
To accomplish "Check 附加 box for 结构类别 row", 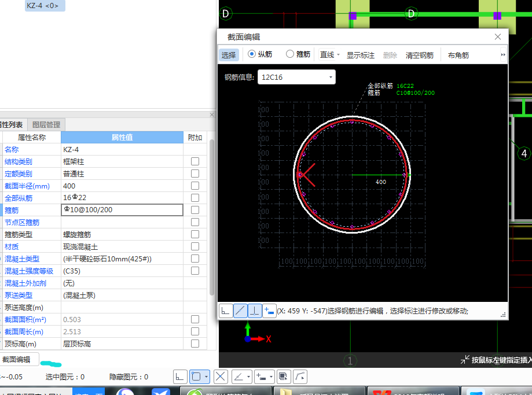I will coord(195,161).
